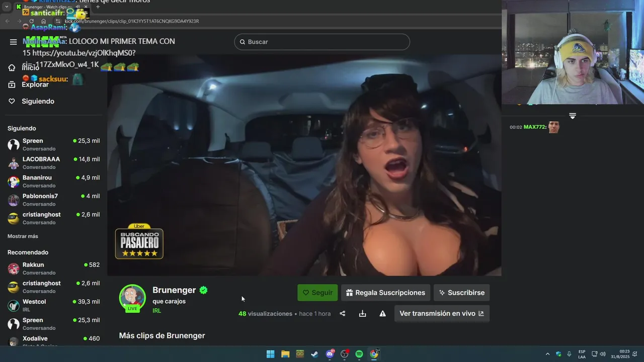Click the browser forward arrow

(x=19, y=21)
